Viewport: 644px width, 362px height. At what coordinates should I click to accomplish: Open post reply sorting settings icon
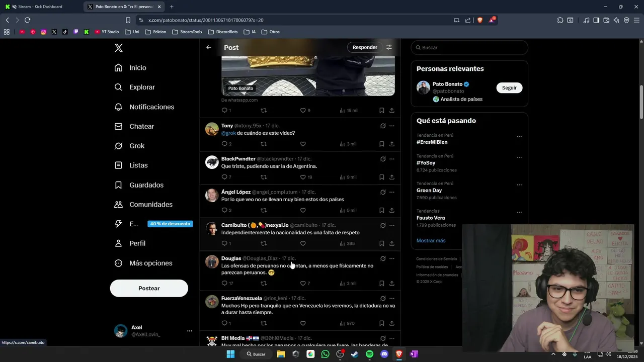(x=389, y=47)
